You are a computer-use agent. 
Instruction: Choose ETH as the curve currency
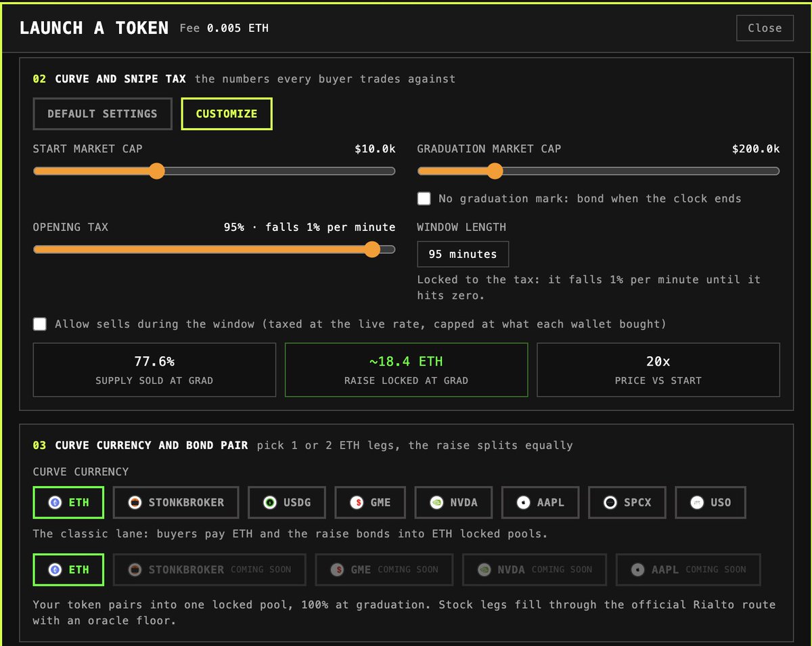68,502
